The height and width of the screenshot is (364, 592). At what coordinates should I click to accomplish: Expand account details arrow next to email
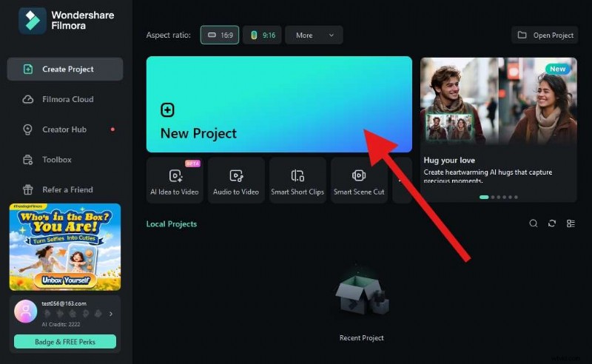[111, 314]
